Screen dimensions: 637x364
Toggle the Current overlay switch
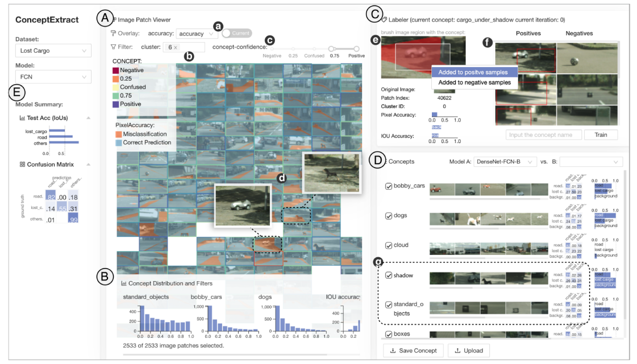236,34
